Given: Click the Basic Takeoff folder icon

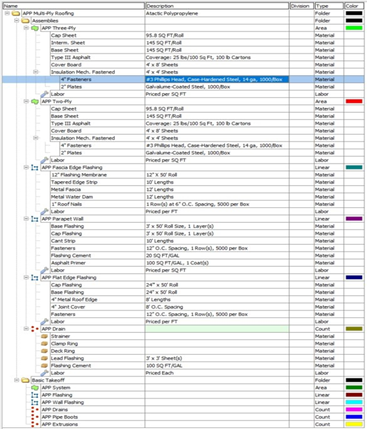Looking at the screenshot, I should pyautogui.click(x=25, y=380).
